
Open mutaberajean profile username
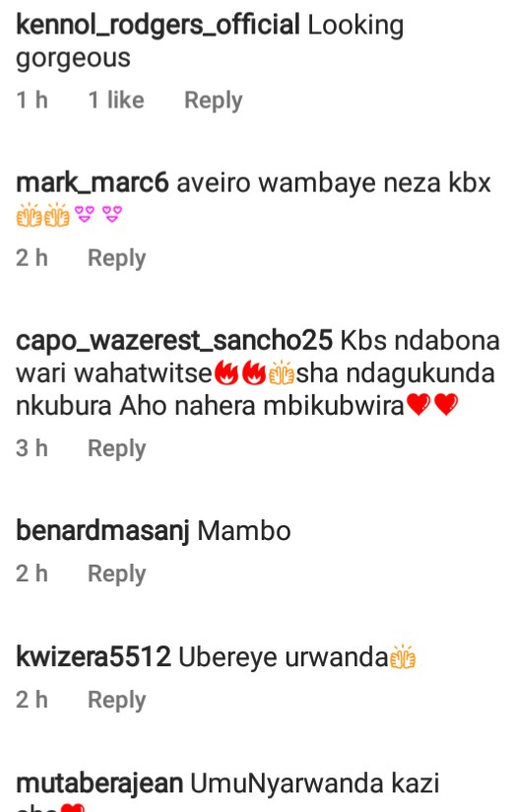(99, 783)
